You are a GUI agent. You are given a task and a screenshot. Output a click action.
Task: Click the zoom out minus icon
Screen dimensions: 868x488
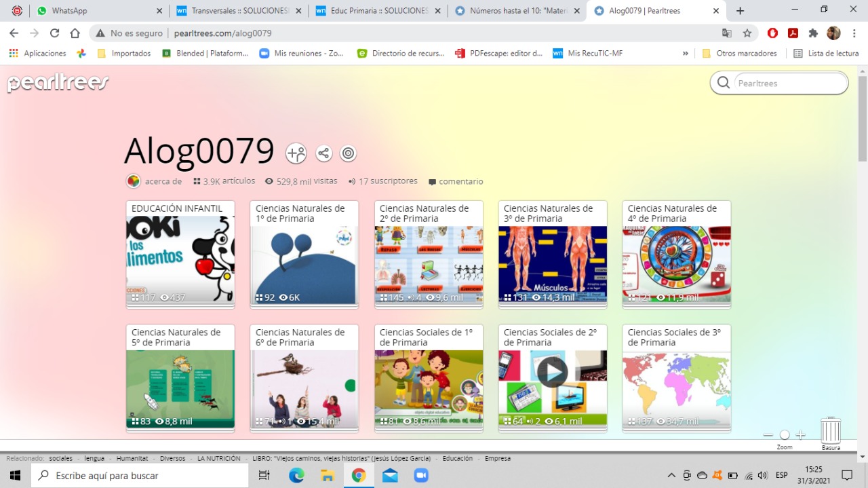[768, 435]
